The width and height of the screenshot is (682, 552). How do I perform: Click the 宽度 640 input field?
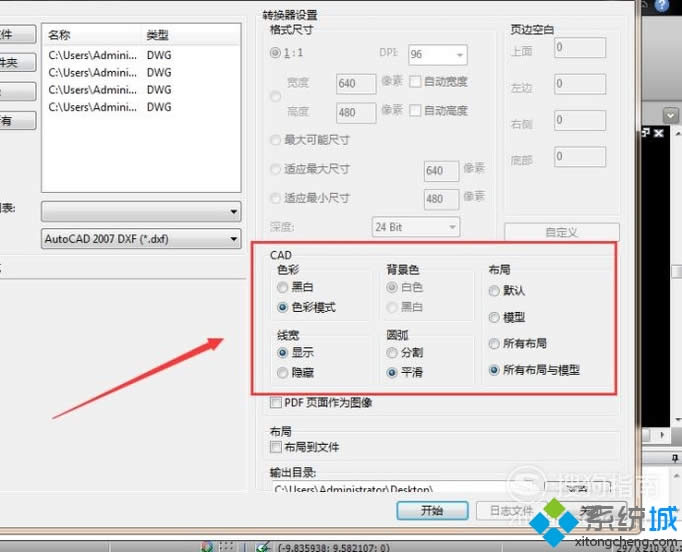pos(356,84)
